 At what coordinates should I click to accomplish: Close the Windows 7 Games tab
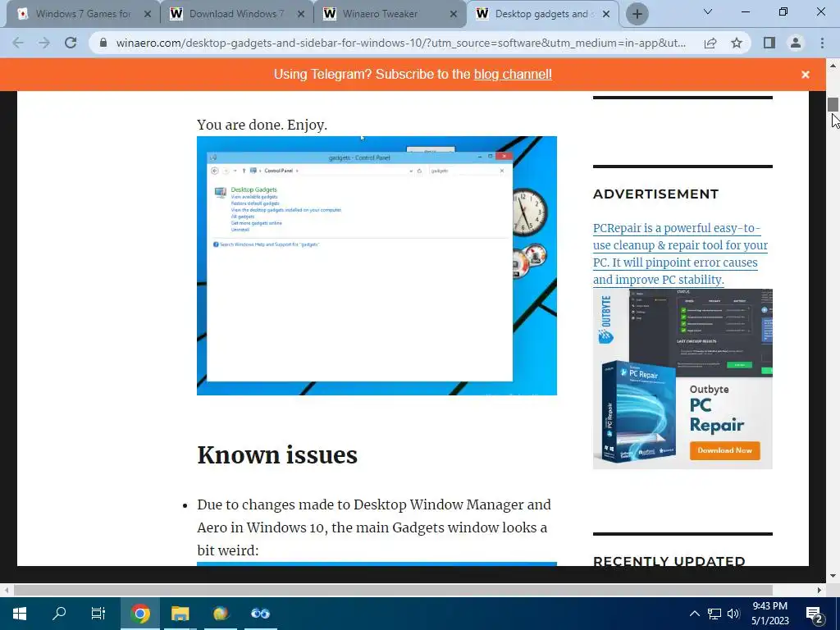click(x=148, y=15)
